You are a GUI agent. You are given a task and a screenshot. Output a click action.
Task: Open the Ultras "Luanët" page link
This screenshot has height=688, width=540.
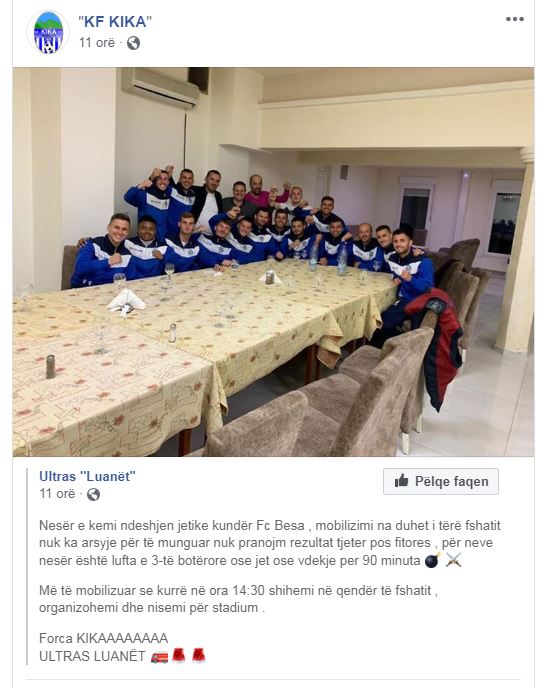[x=87, y=476]
